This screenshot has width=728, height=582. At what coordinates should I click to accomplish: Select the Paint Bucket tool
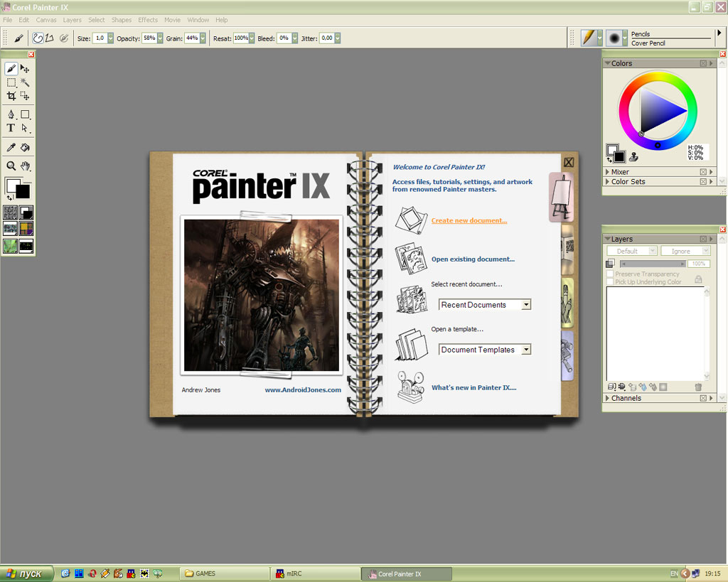click(25, 148)
